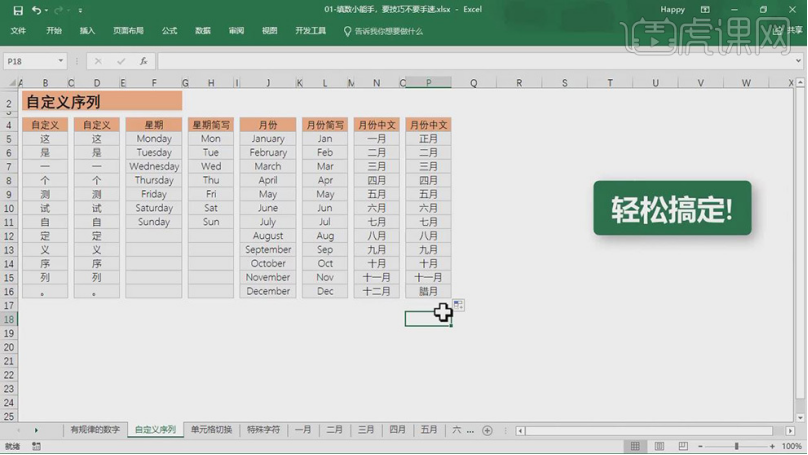This screenshot has width=808, height=455.
Task: Click vertical scrollbar down arrow
Action: pyautogui.click(x=800, y=418)
